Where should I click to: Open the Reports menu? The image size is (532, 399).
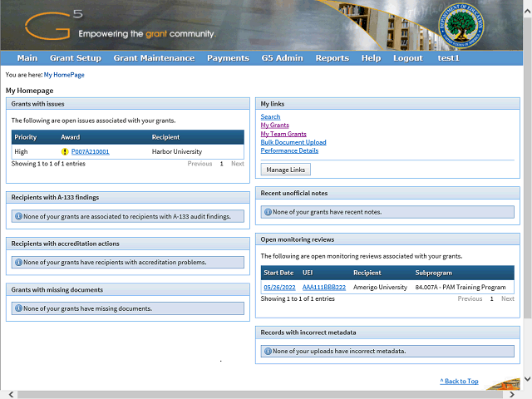[x=332, y=58]
